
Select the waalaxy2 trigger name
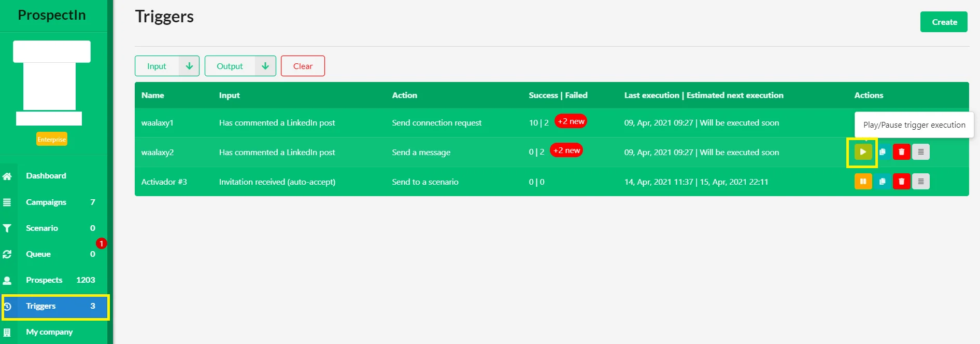[x=158, y=153]
